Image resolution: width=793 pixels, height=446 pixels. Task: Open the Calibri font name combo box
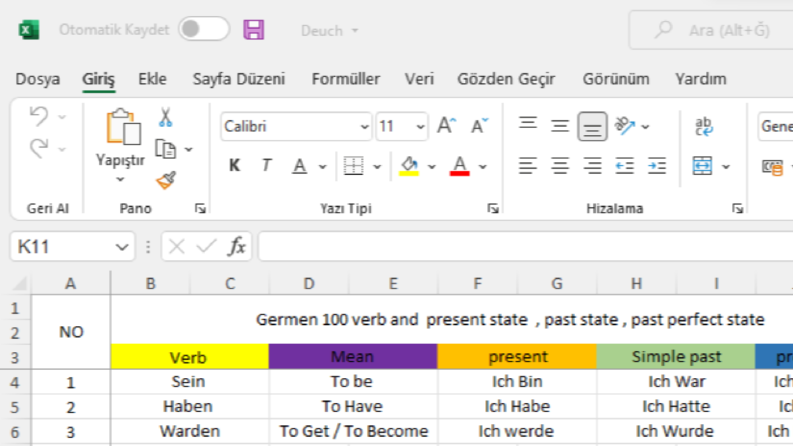(296, 126)
